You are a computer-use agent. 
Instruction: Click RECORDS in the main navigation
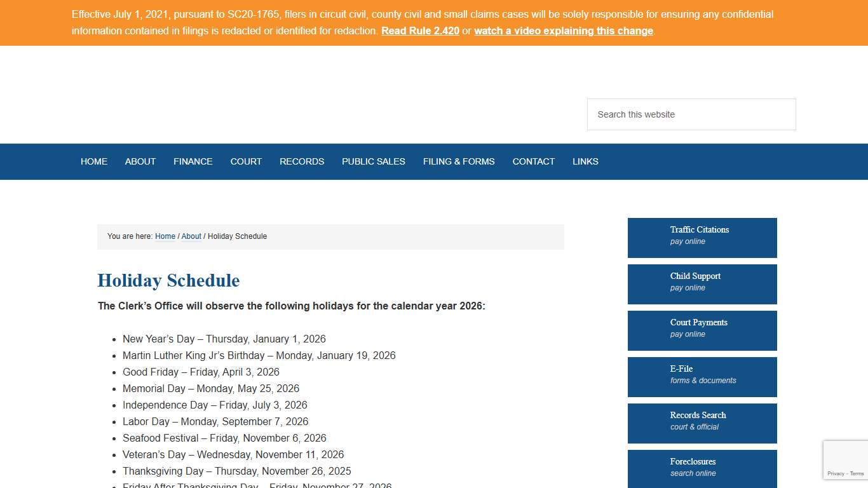[x=302, y=161]
